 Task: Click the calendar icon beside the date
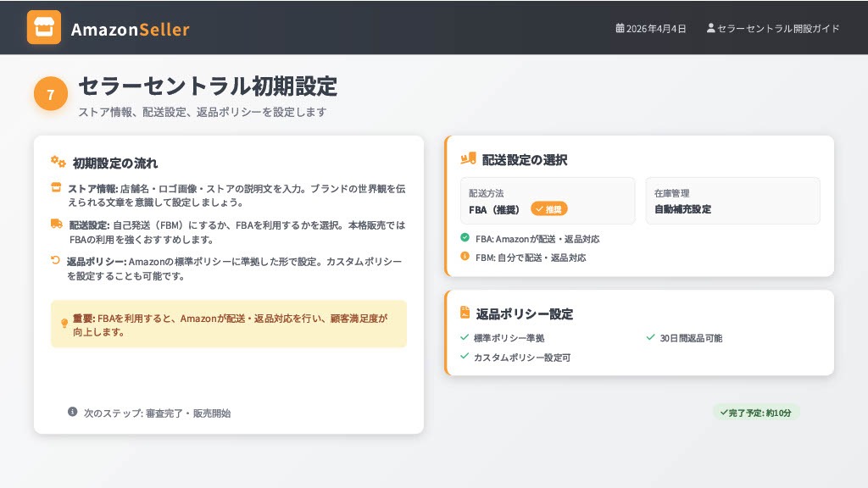click(620, 28)
